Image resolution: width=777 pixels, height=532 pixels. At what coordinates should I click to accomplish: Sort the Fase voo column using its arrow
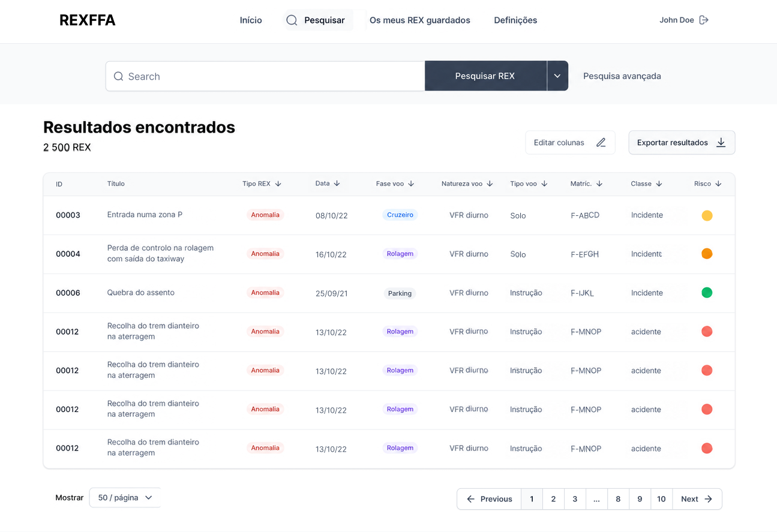coord(411,184)
